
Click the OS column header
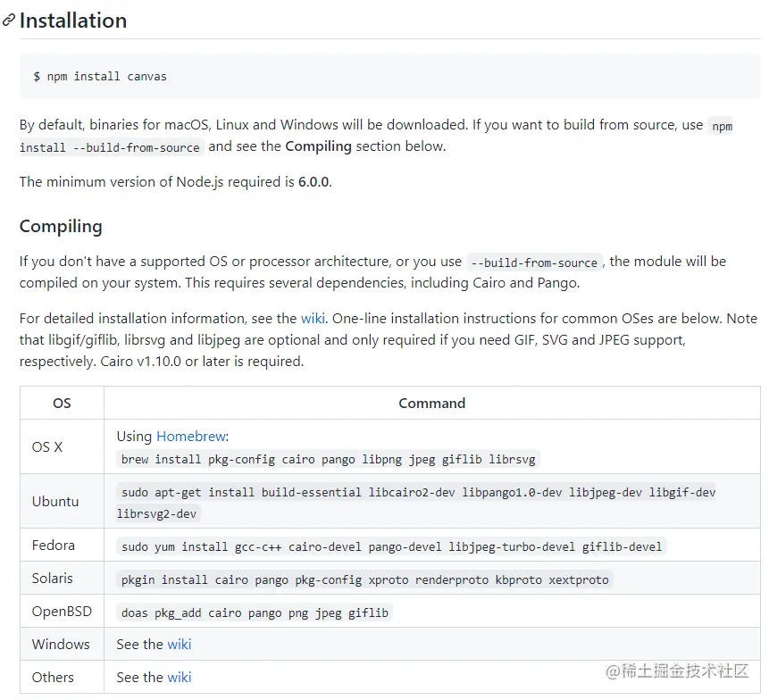click(62, 403)
